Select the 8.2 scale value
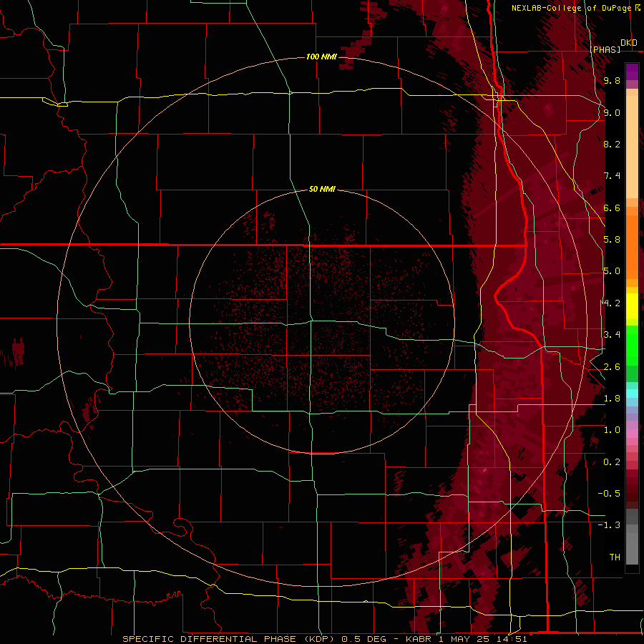This screenshot has width=644, height=644. click(x=612, y=144)
